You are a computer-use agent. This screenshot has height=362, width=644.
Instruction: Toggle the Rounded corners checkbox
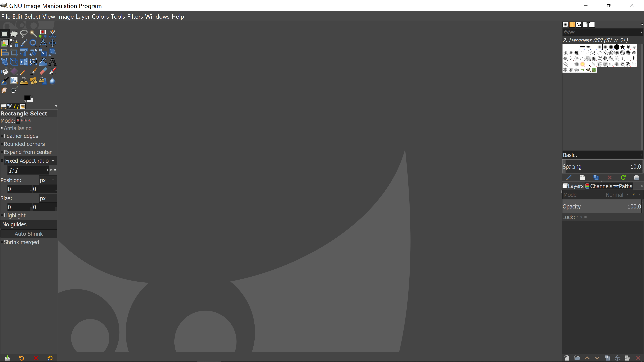2,144
